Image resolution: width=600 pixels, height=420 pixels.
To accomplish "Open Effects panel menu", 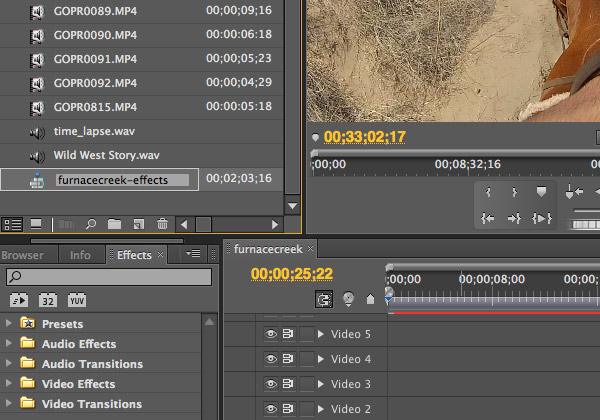I will pyautogui.click(x=193, y=254).
